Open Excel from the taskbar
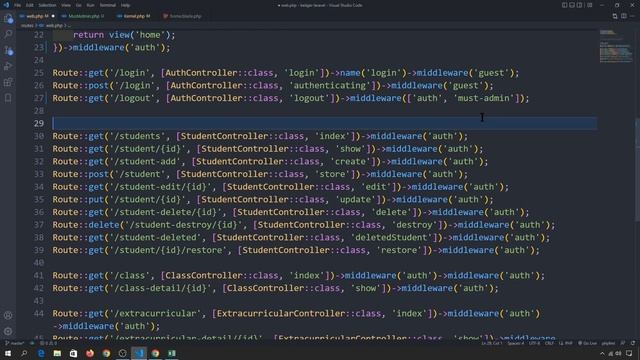Image resolution: width=640 pixels, height=360 pixels. point(171,353)
